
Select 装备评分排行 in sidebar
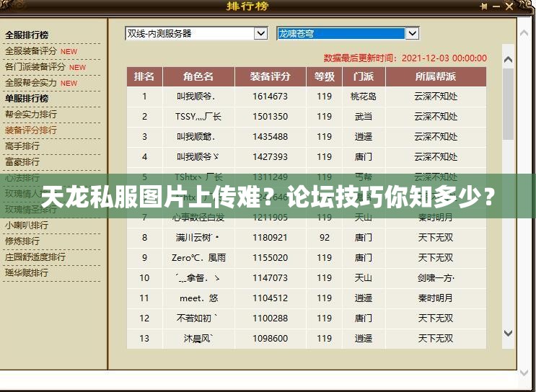(31, 130)
